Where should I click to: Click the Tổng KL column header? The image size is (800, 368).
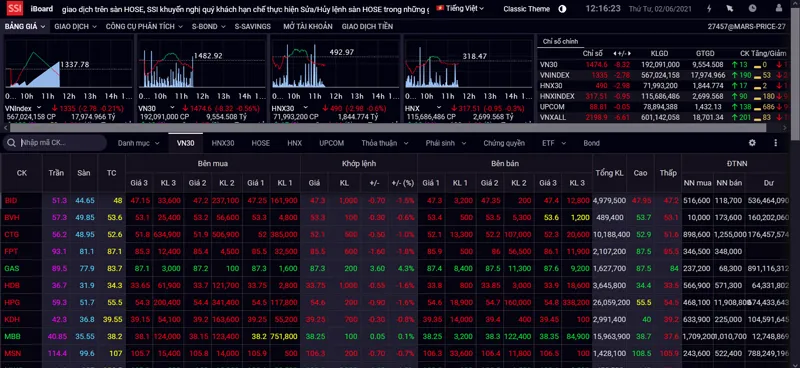609,173
